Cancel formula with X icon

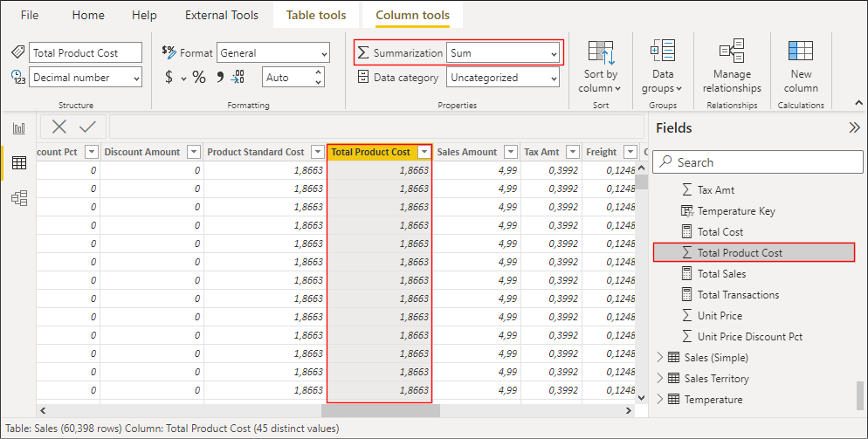(59, 127)
